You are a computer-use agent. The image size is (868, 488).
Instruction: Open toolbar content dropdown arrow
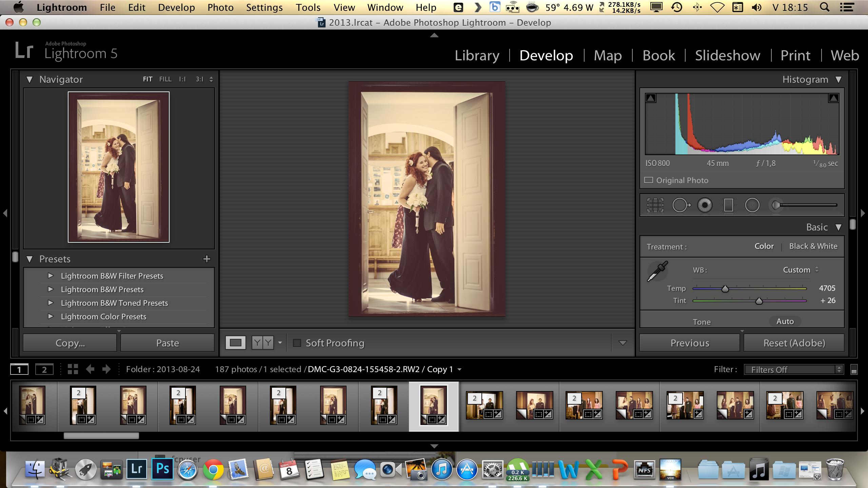coord(623,343)
